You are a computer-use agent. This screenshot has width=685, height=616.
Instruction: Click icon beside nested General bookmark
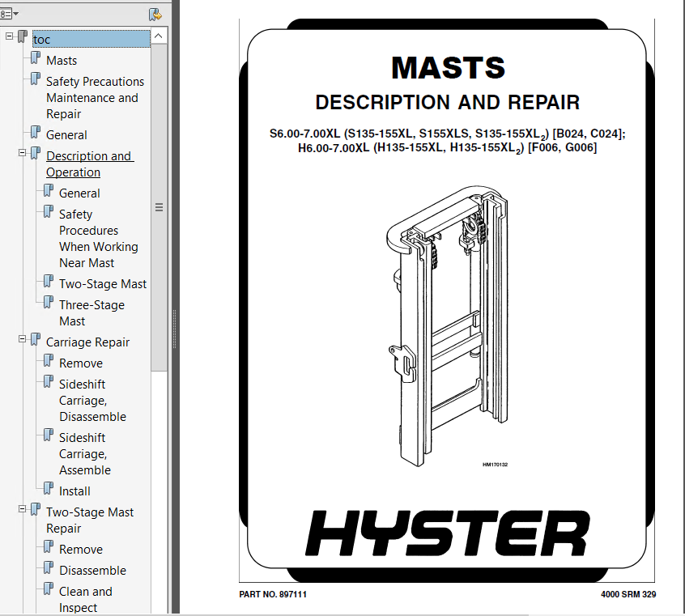click(x=49, y=191)
